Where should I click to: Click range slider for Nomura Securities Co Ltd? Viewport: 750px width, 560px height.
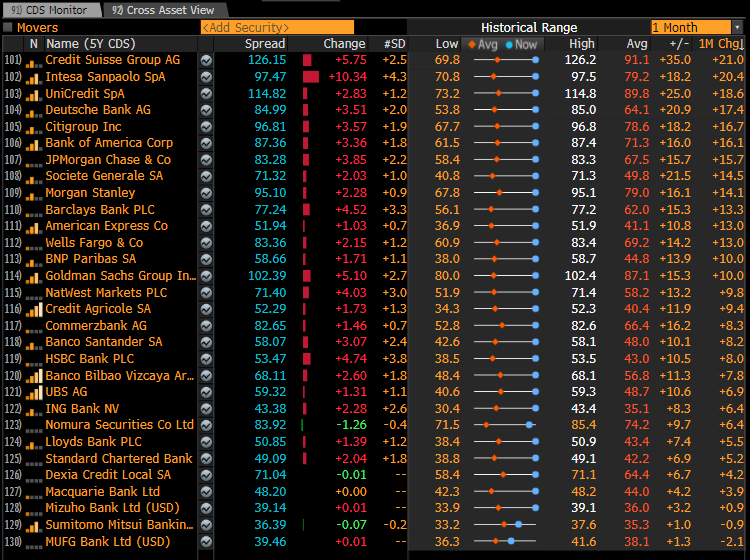point(506,425)
